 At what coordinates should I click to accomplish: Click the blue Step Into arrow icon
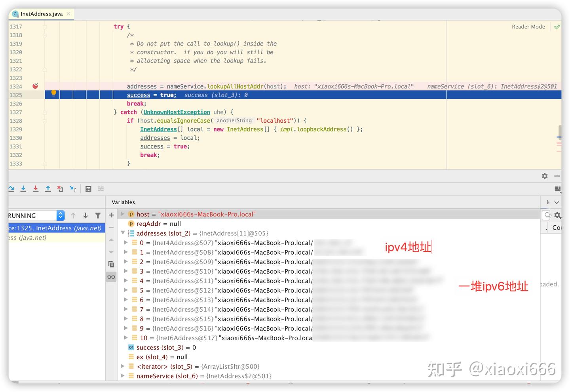(x=23, y=189)
